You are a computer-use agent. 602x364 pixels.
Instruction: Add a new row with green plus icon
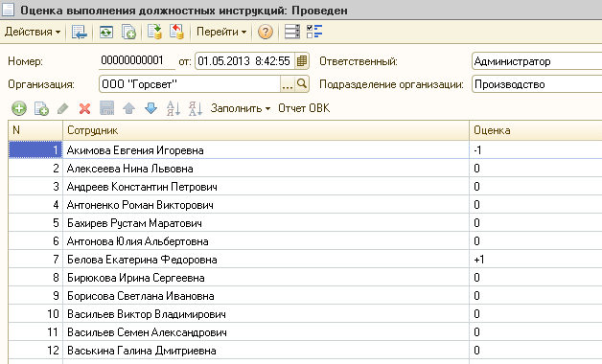(x=19, y=108)
